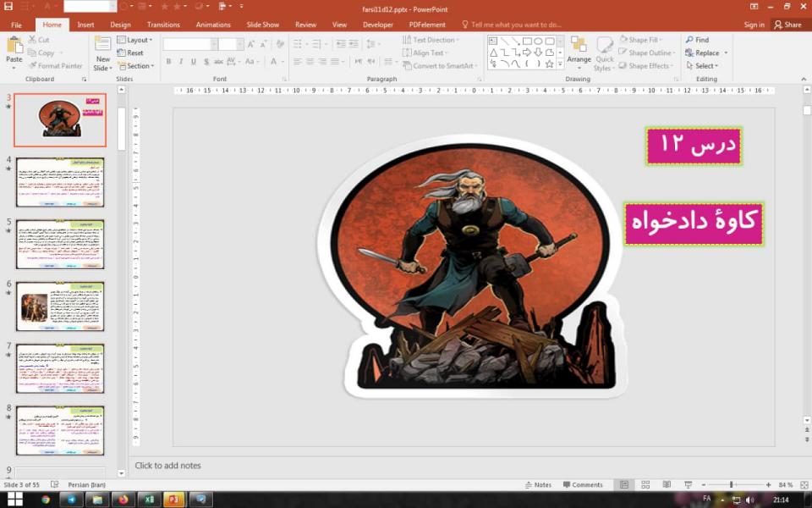Click the Cut command

[x=39, y=40]
